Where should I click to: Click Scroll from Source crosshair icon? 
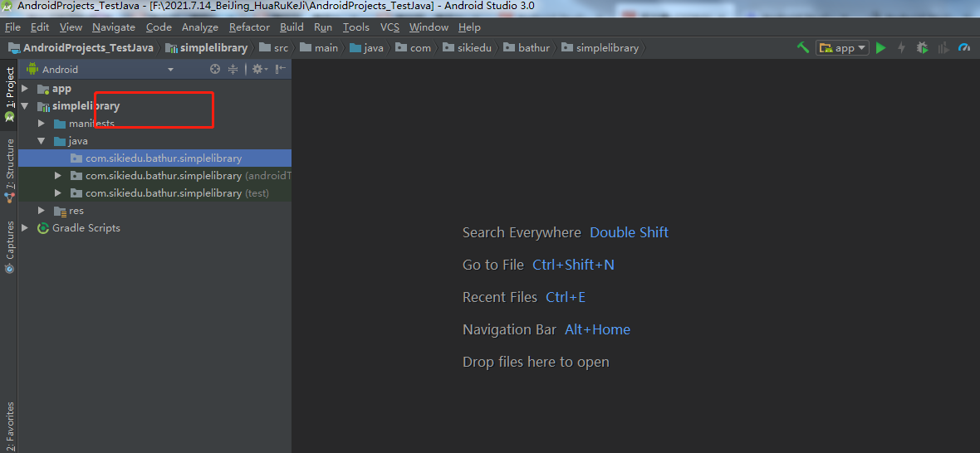215,69
